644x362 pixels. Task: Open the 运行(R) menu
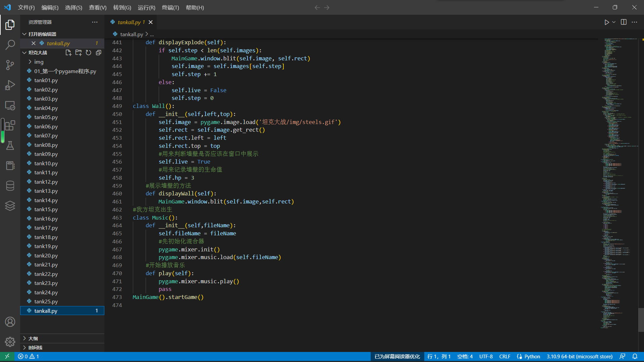coord(147,7)
